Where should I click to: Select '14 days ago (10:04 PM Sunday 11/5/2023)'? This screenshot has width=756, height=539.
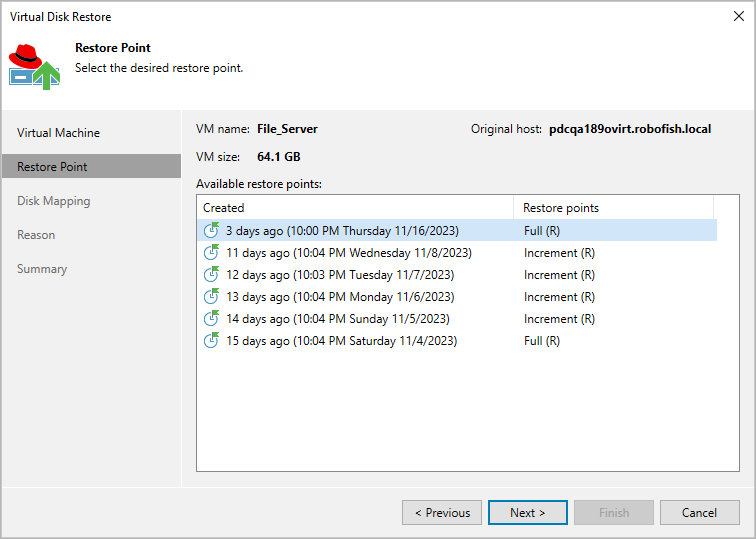(x=338, y=319)
